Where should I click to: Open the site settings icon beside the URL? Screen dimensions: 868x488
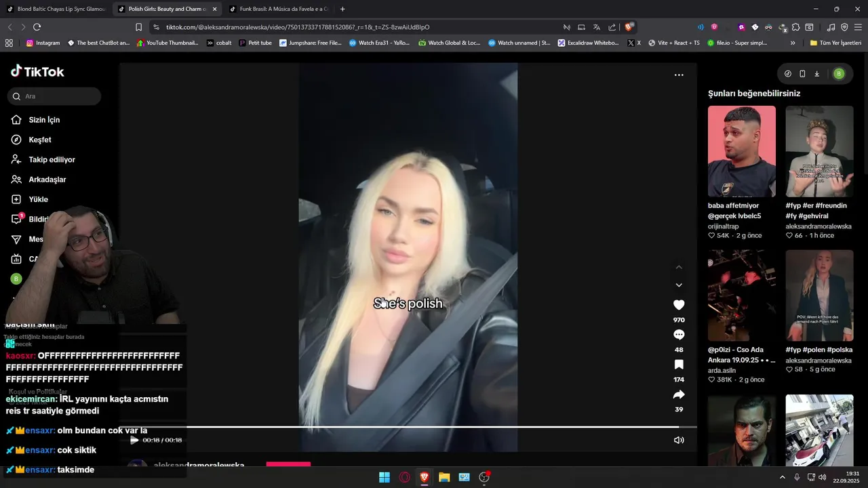pyautogui.click(x=157, y=27)
